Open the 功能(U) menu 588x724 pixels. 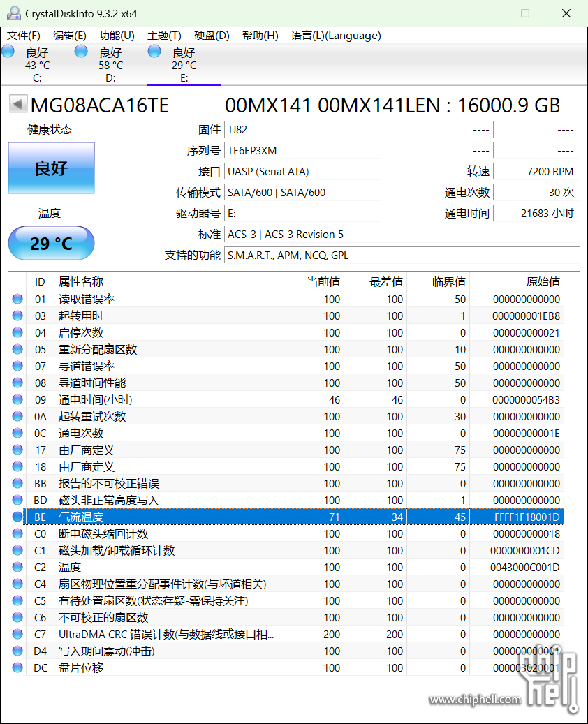point(117,36)
